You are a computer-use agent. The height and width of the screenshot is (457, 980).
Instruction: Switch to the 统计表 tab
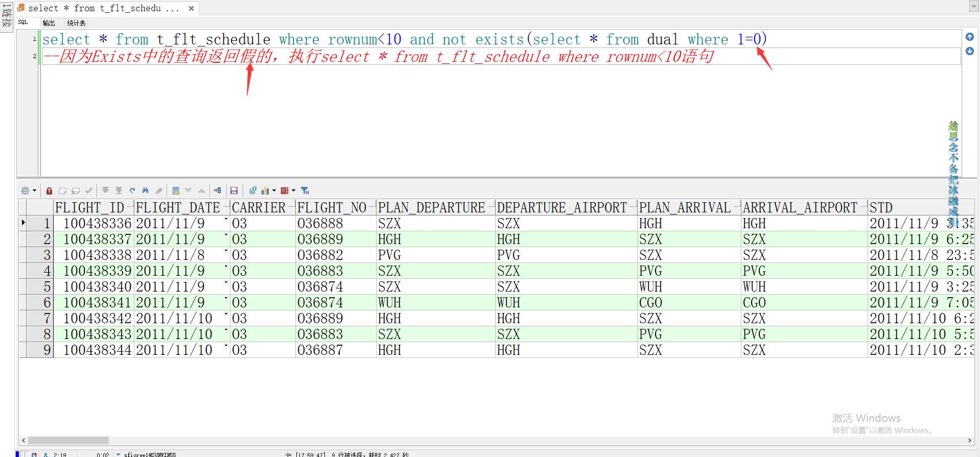pos(76,23)
